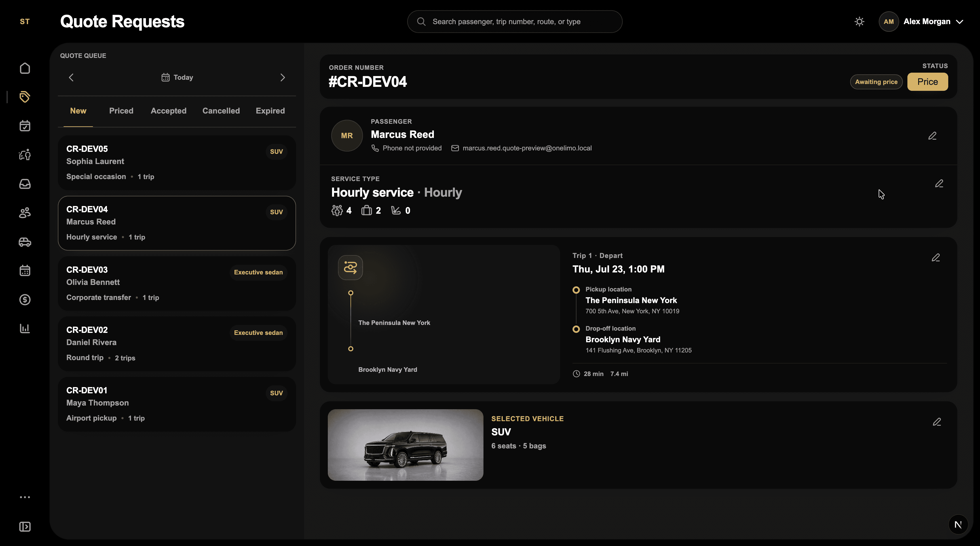Screen dimensions: 980x546
Task: Click the SUV badge on CR-DEV01
Action: click(x=276, y=393)
